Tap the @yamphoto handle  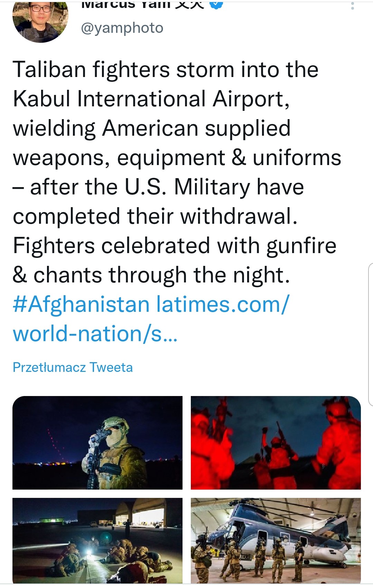pyautogui.click(x=122, y=28)
